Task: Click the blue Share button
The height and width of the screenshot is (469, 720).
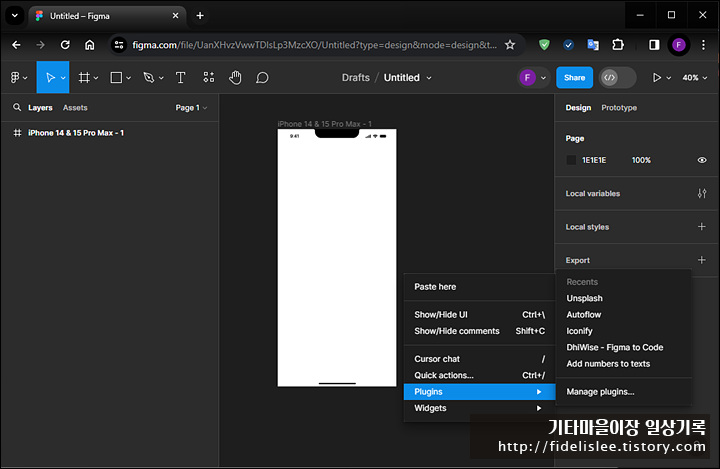Action: [574, 78]
